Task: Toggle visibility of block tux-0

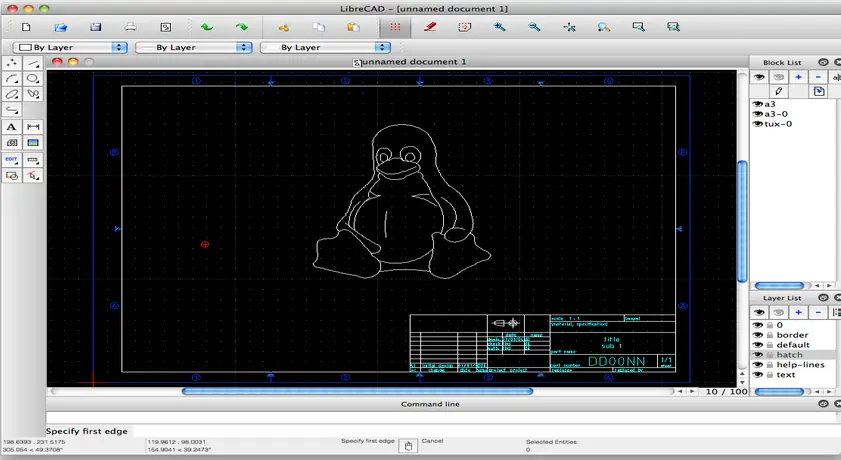Action: coord(757,124)
